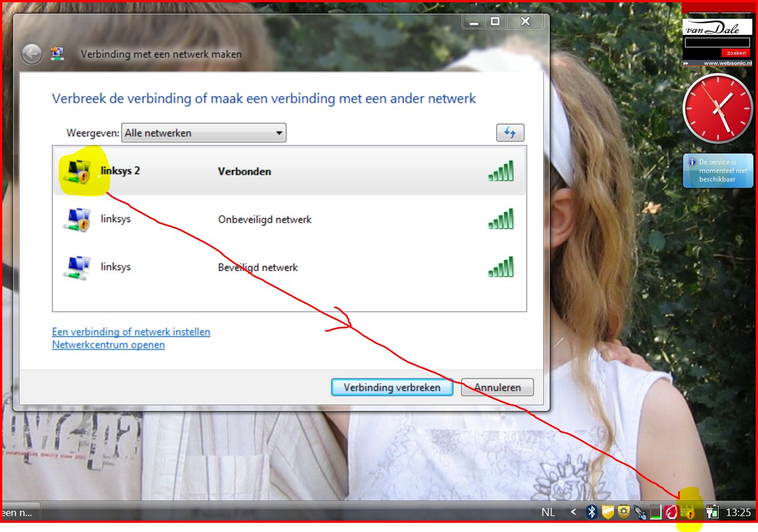Click the 'De service is momenteel niet beschikbaar' gadget
Image resolution: width=758 pixels, height=532 pixels.
pos(718,171)
